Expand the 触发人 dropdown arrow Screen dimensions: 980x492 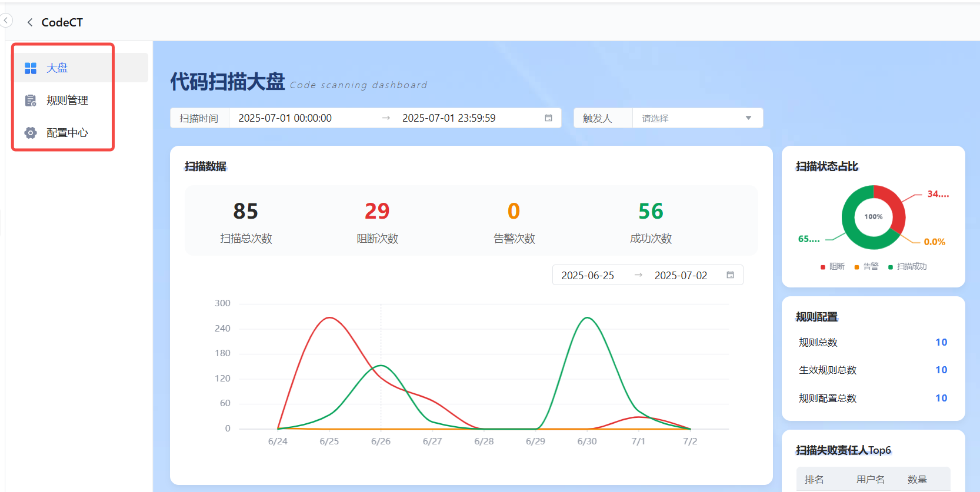(748, 118)
